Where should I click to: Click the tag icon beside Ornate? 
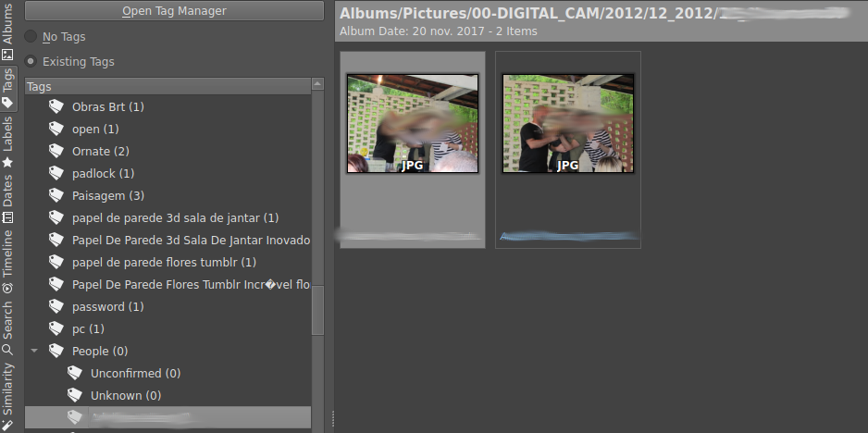tap(56, 152)
